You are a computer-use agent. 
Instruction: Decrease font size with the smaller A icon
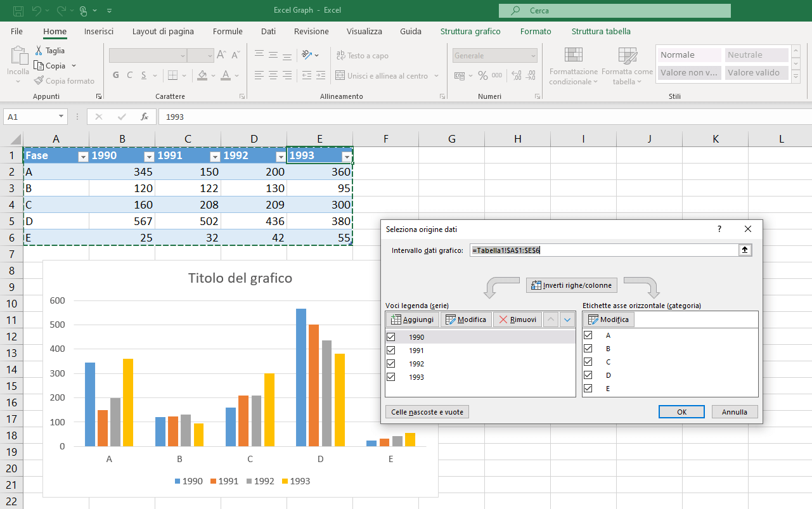coord(235,55)
